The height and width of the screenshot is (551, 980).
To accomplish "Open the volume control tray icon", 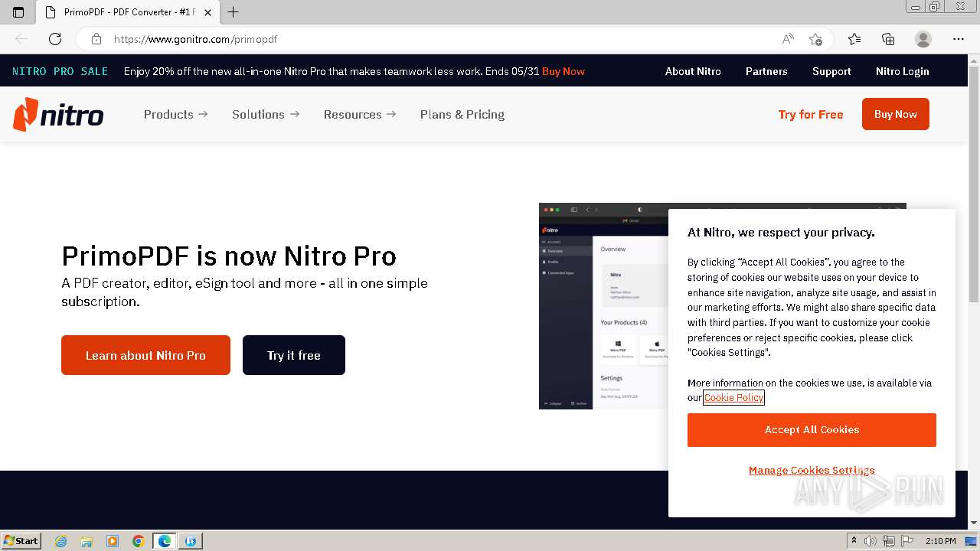I will point(870,541).
